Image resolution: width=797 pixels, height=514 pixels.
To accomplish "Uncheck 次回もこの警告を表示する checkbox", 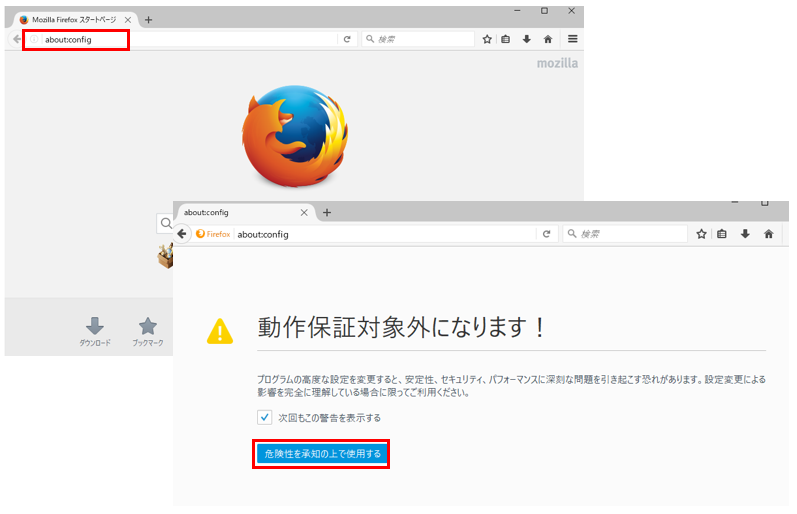I will tap(264, 417).
